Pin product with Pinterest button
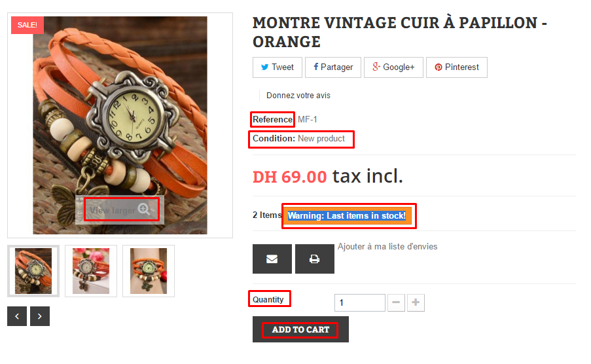591x364 pixels. 456,67
